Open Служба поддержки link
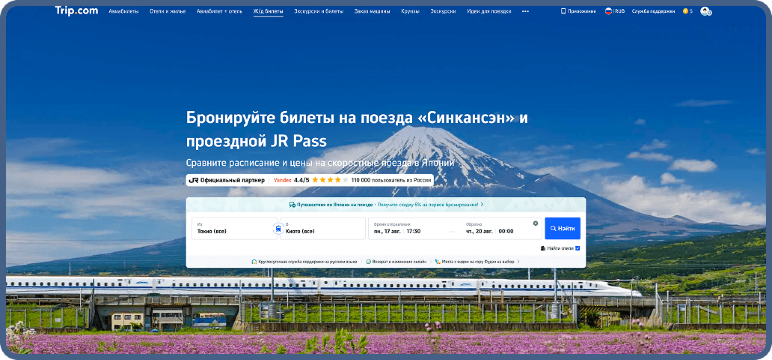The image size is (772, 360). tap(653, 11)
